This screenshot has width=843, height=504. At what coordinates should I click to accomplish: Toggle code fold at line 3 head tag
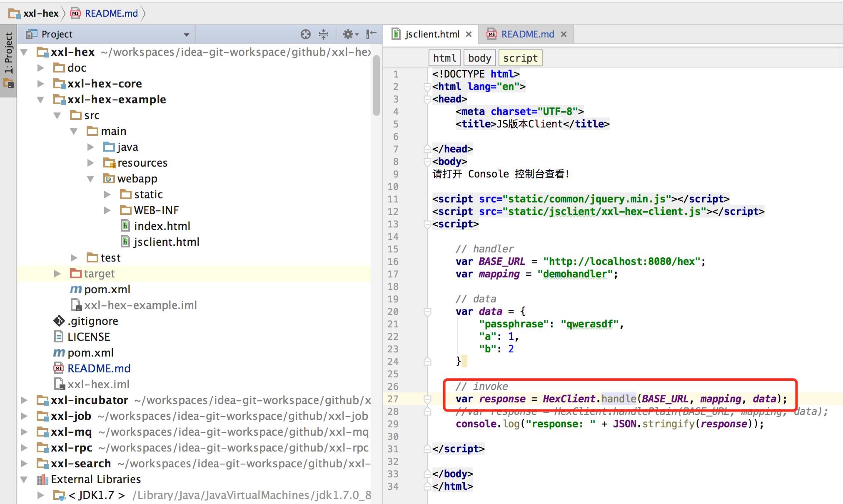(427, 99)
